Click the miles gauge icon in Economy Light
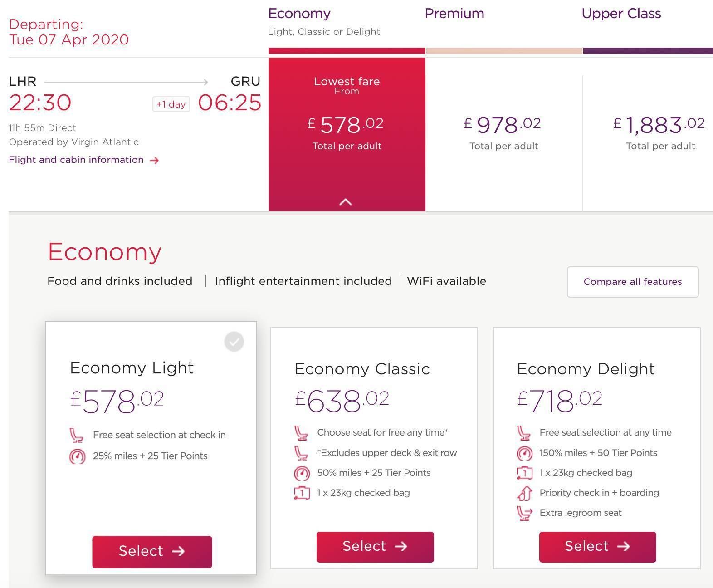This screenshot has height=588, width=713. point(77,456)
